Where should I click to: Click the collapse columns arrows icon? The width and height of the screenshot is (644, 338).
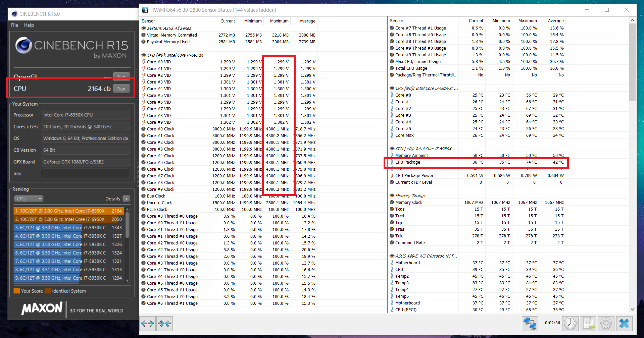(164, 324)
